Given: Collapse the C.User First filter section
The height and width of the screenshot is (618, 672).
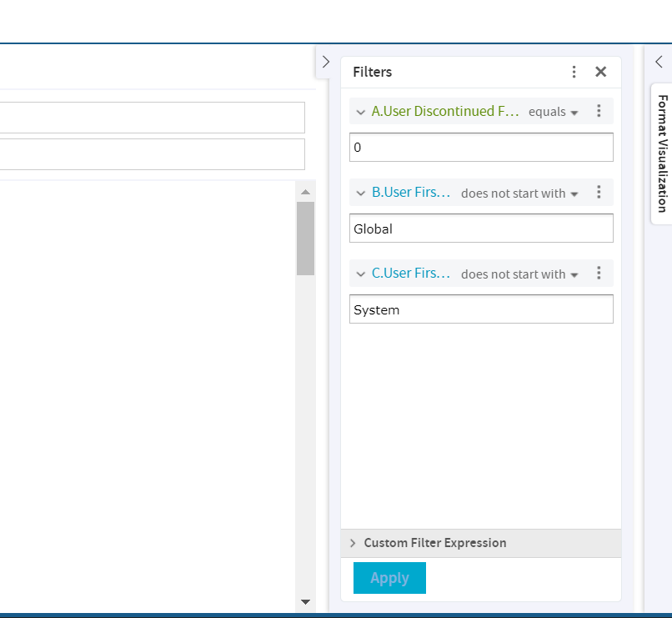Looking at the screenshot, I should [361, 274].
